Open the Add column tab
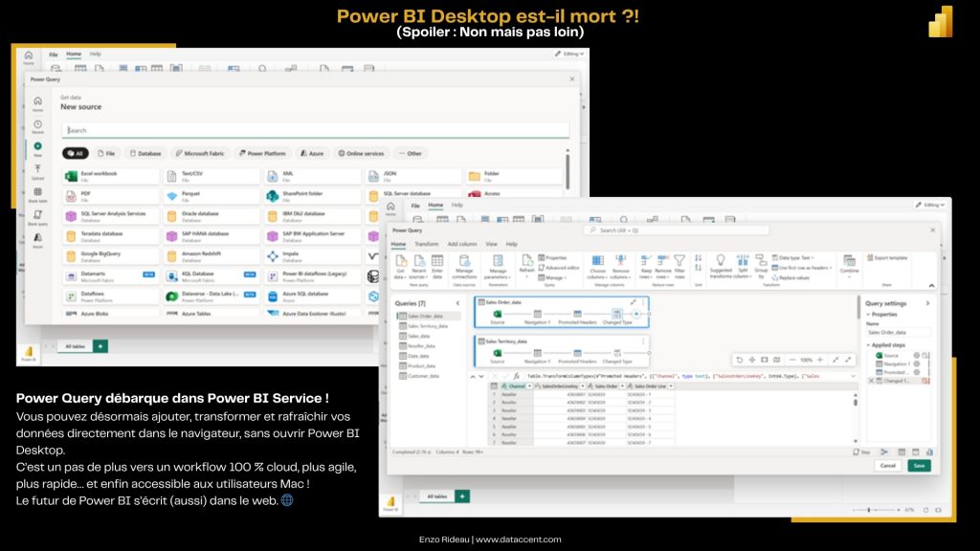Viewport: 980px width, 551px height. (x=461, y=244)
